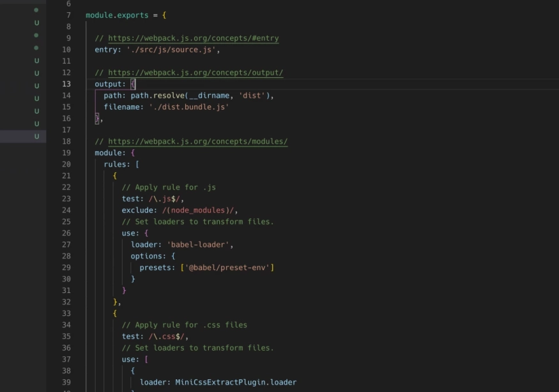This screenshot has width=559, height=392.
Task: Click the highlighted opening brace after output
Action: click(x=133, y=84)
